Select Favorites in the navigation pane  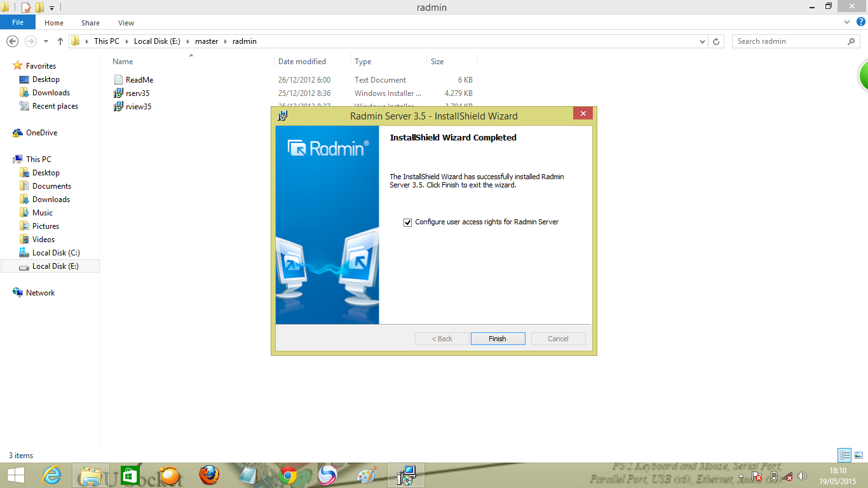coord(41,66)
